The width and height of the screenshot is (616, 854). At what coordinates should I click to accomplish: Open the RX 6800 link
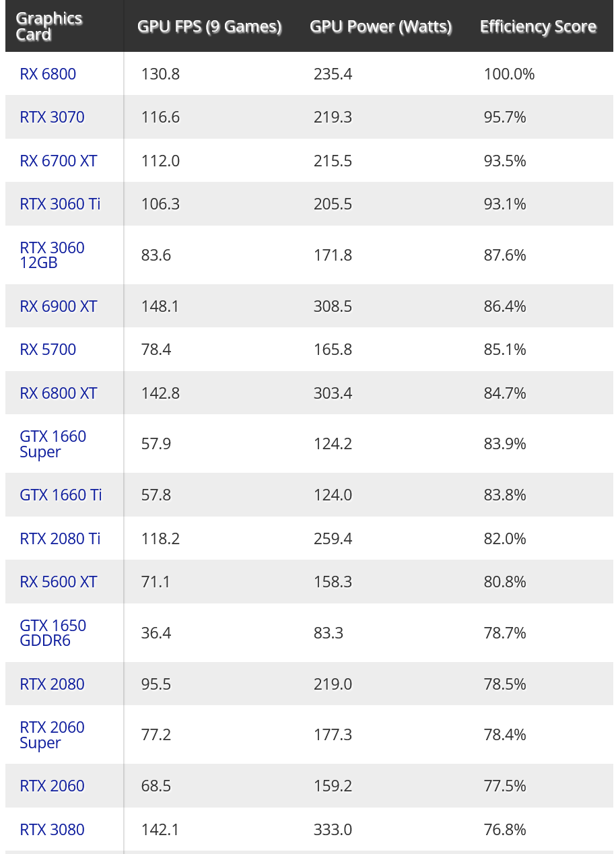(x=48, y=74)
